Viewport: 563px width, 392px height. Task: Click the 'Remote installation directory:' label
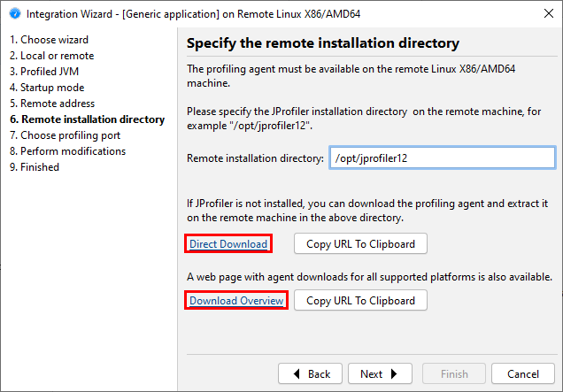tap(255, 158)
